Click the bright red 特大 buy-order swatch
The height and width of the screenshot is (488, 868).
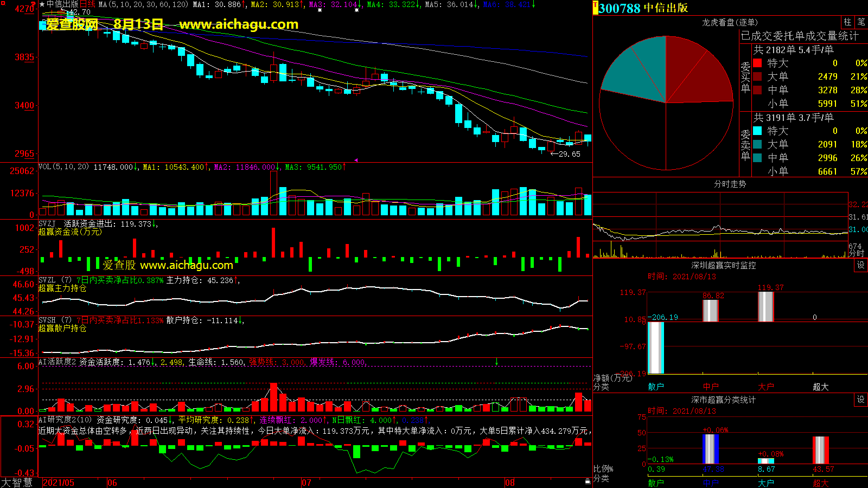coord(757,63)
